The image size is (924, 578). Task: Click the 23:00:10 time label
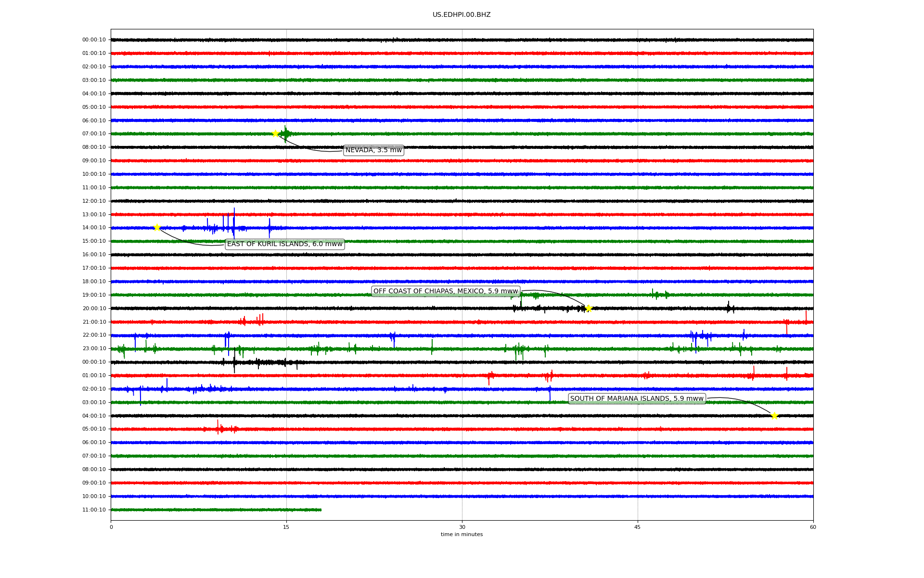point(94,349)
